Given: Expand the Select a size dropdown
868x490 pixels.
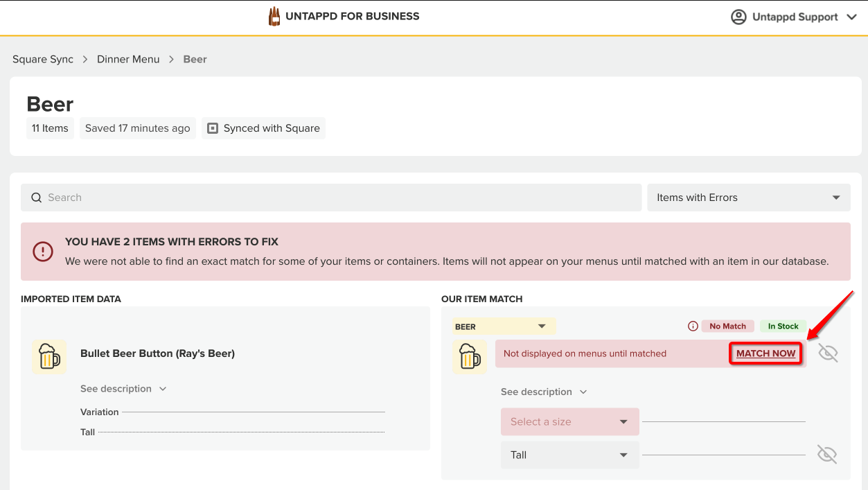Looking at the screenshot, I should [x=569, y=422].
